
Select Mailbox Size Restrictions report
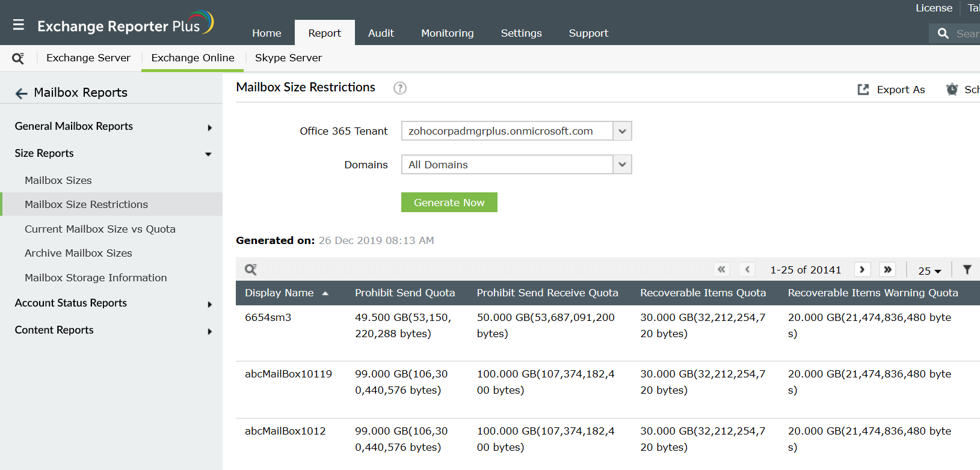coord(111,204)
